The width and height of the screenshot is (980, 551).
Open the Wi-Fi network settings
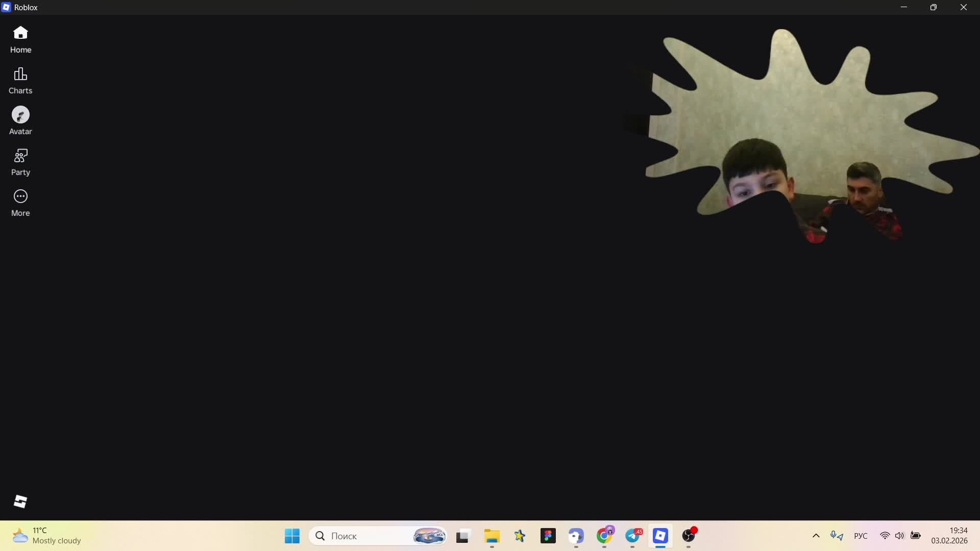coord(885,536)
